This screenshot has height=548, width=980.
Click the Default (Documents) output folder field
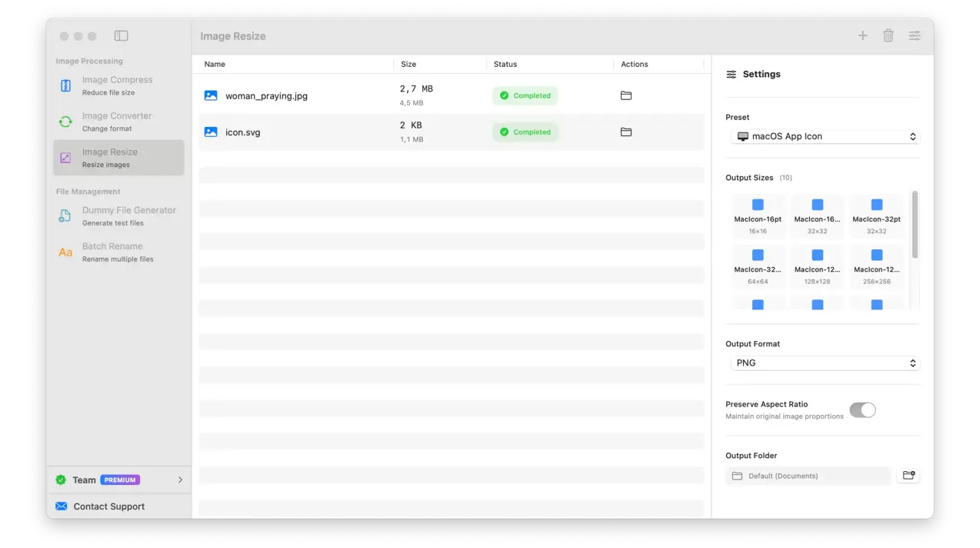(x=808, y=476)
